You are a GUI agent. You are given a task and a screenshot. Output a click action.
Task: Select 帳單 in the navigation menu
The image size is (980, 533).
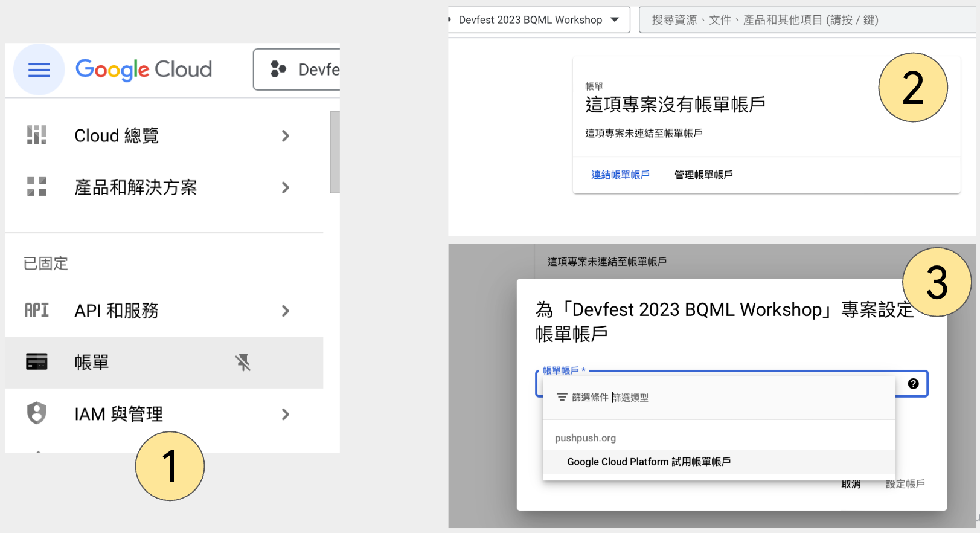point(92,363)
